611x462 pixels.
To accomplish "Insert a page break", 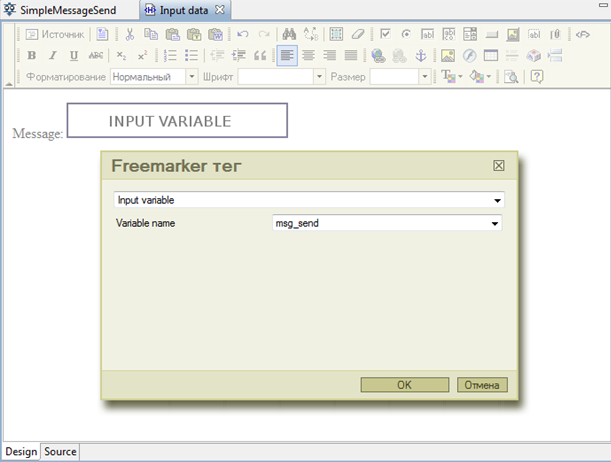I will click(x=555, y=56).
